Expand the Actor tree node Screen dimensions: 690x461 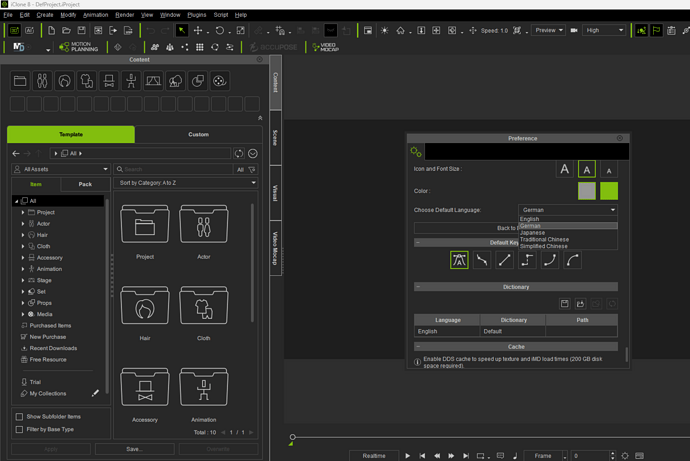[x=23, y=223]
